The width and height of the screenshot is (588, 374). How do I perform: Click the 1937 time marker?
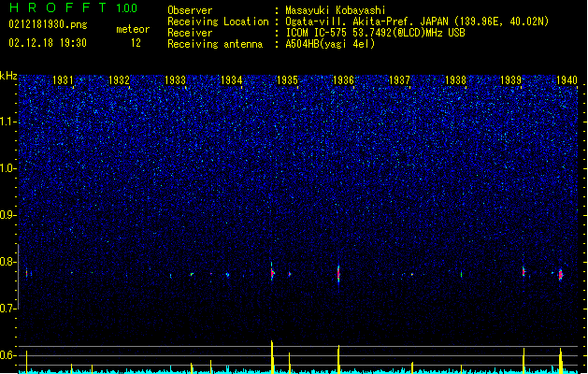[x=400, y=79]
